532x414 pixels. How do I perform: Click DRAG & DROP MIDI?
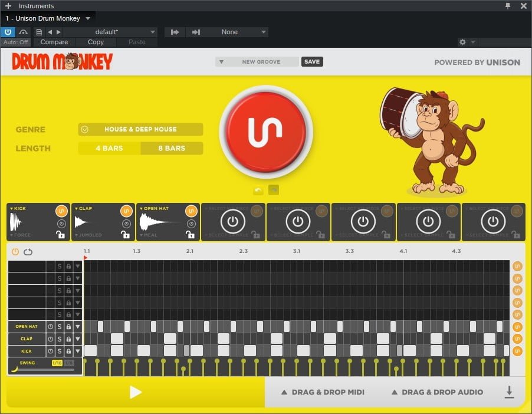pyautogui.click(x=323, y=392)
